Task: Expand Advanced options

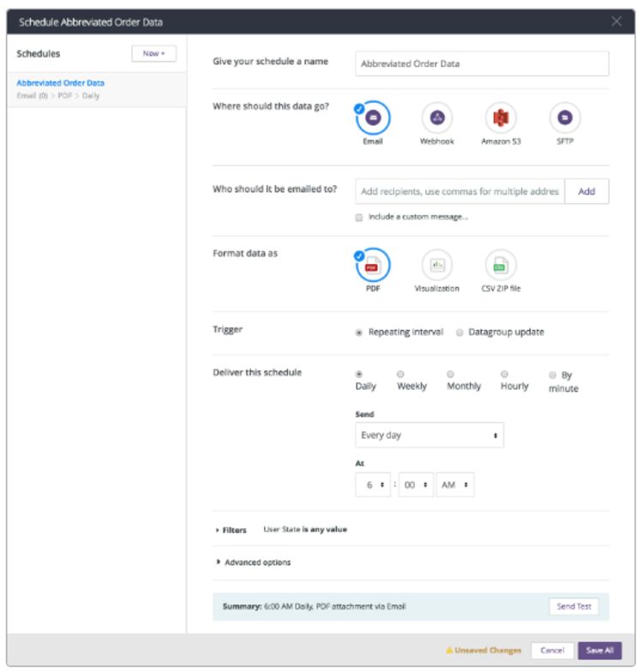Action: (254, 562)
